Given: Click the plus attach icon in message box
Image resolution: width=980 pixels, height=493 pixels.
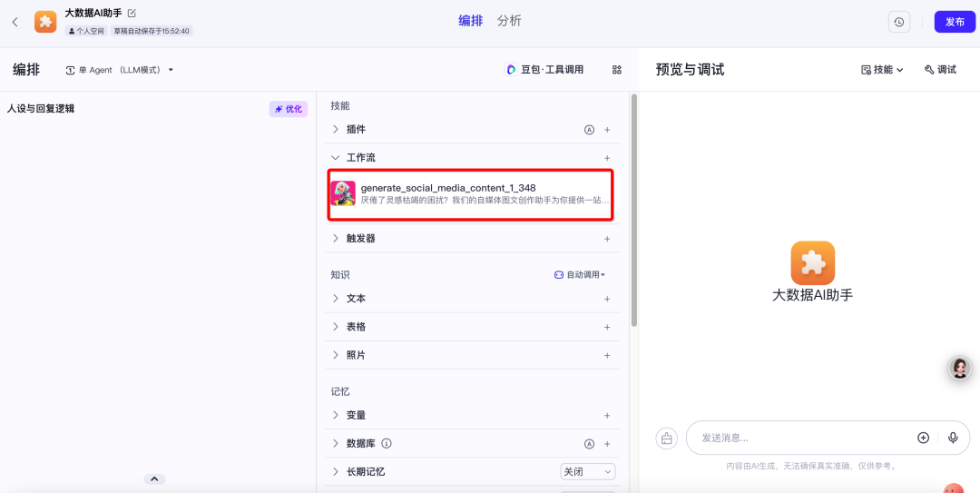Looking at the screenshot, I should coord(923,438).
